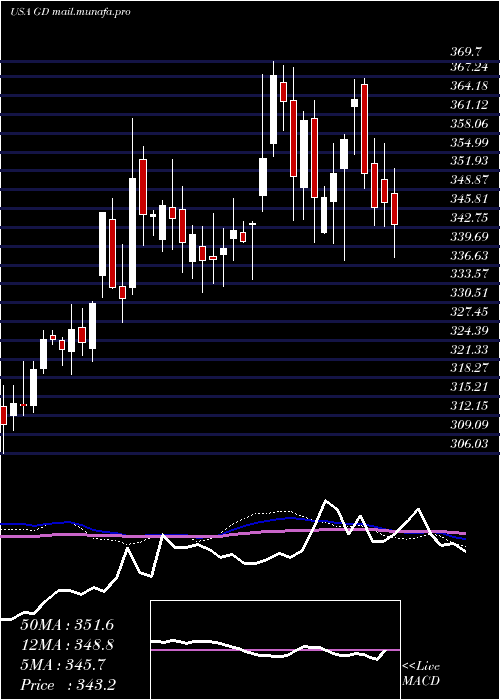The height and width of the screenshot is (700, 500).
Task: Click the 364.18 price axis label
Action: [x=469, y=86]
